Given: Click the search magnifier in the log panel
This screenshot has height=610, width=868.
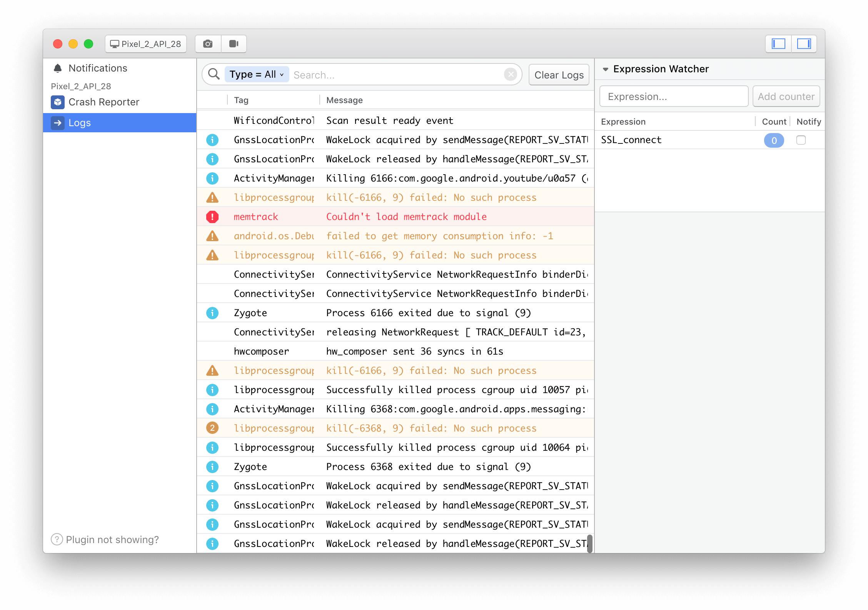Looking at the screenshot, I should (x=213, y=74).
